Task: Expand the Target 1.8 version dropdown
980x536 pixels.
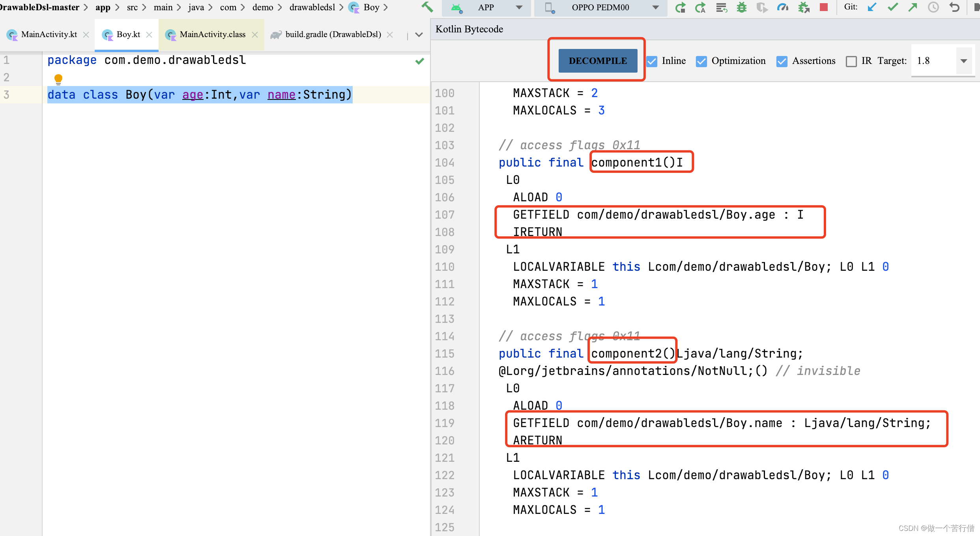Action: 964,61
